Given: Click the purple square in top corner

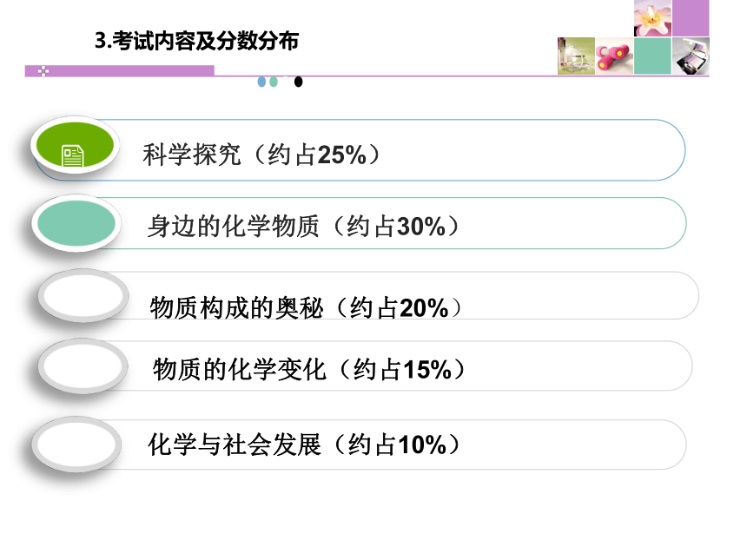Looking at the screenshot, I should click(x=691, y=18).
